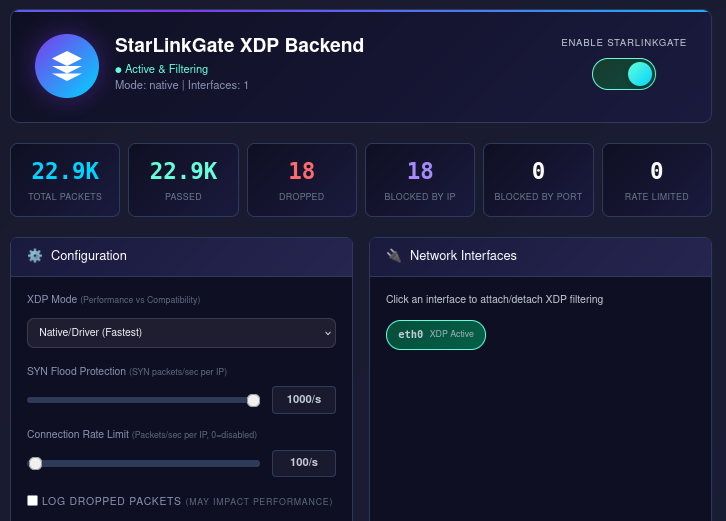Click the Connection Rate Limit slider handle
The width and height of the screenshot is (726, 521).
[x=35, y=463]
